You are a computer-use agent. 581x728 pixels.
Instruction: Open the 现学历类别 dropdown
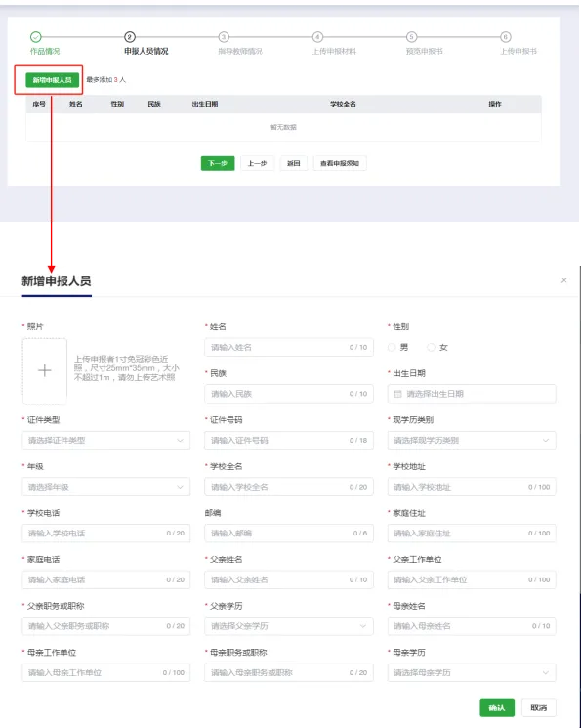coord(472,440)
